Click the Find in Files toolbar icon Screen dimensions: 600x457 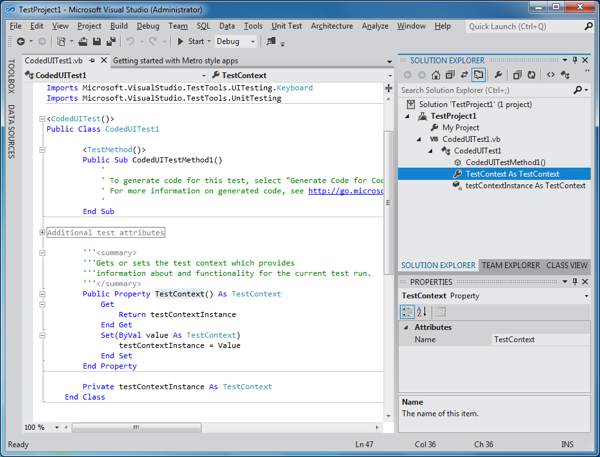[271, 41]
